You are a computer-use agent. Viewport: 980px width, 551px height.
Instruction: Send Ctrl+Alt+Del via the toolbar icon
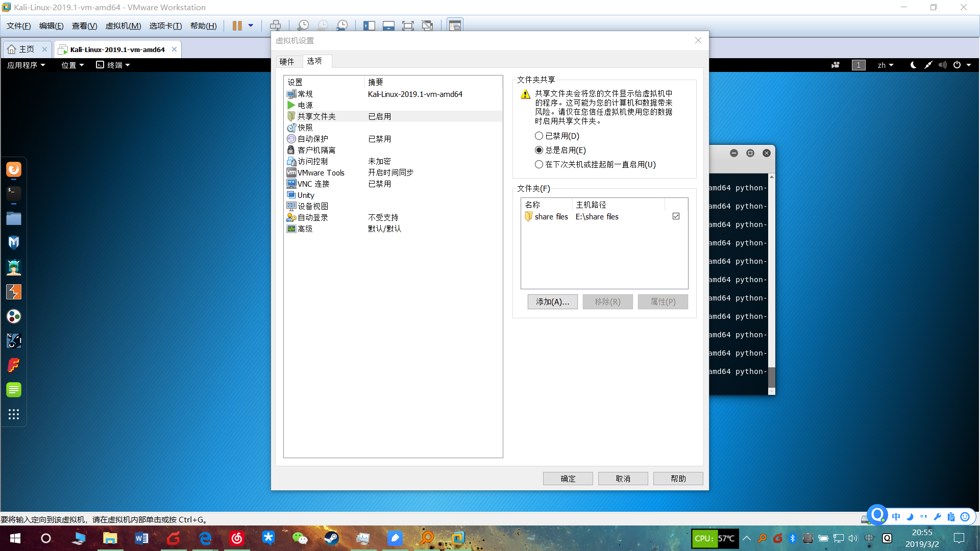(x=275, y=26)
